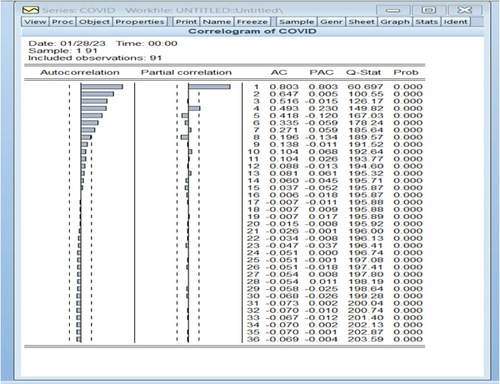Click Q-Stat value 203.59
This screenshot has width=500, height=384.
tap(366, 339)
